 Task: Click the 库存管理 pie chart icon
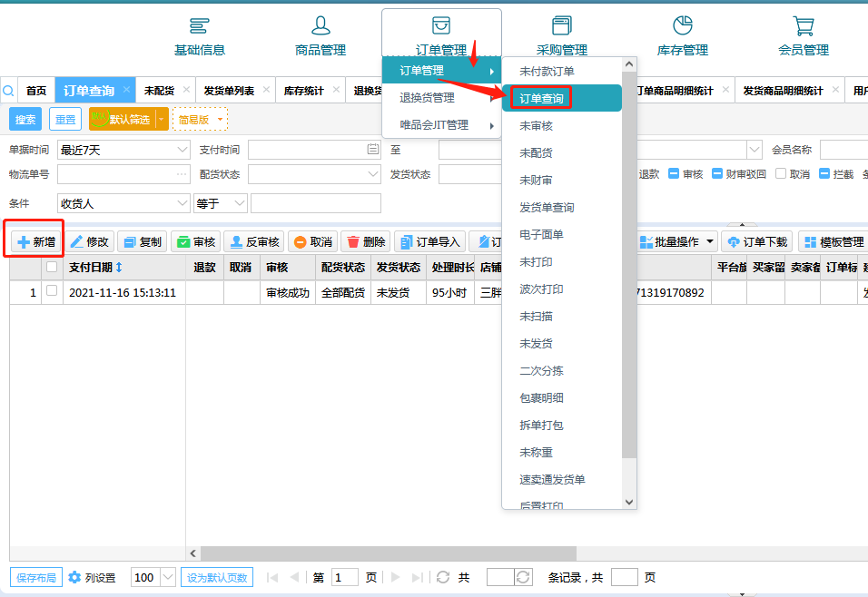tap(683, 26)
